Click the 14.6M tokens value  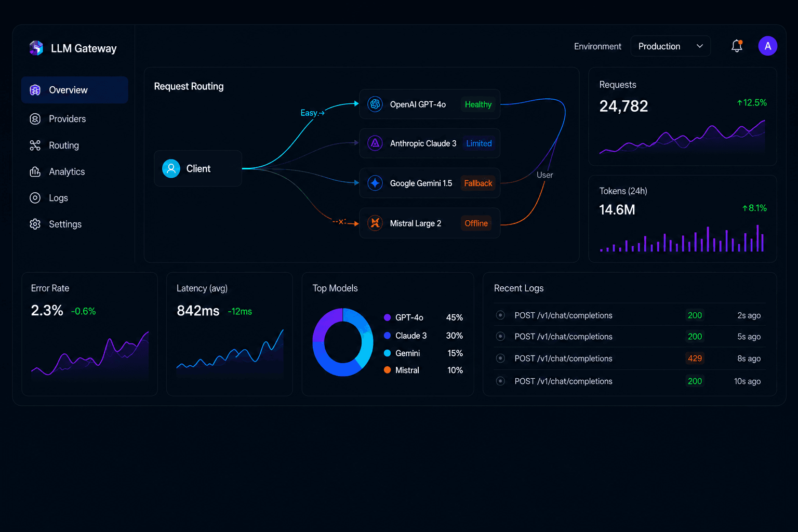tap(617, 209)
